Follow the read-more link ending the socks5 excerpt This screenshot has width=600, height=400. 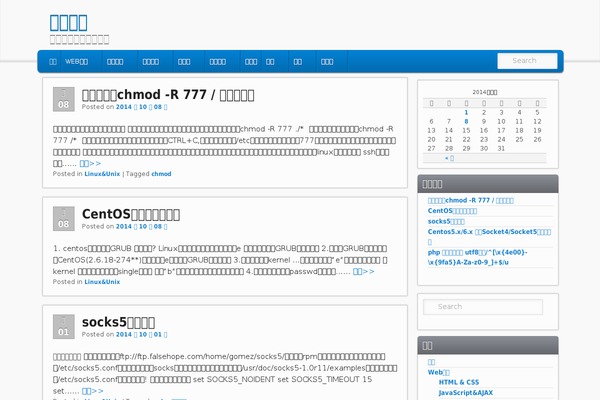93,391
